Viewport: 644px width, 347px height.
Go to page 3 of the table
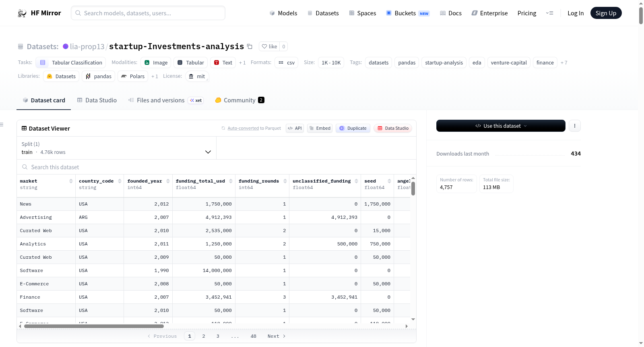pos(218,336)
